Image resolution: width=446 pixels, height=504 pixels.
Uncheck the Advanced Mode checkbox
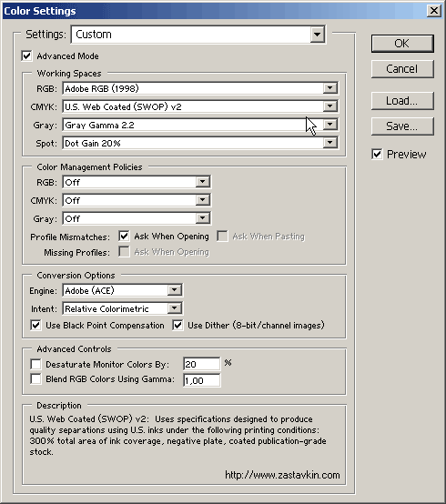coord(27,55)
